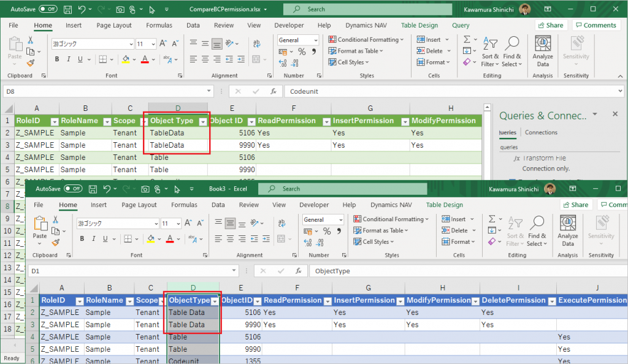Viewport: 628px width, 364px height.
Task: Click Share button in Book3 window
Action: point(576,205)
